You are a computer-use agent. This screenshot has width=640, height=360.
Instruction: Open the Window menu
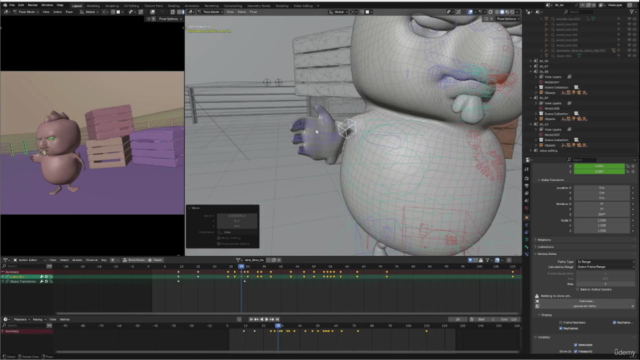47,5
